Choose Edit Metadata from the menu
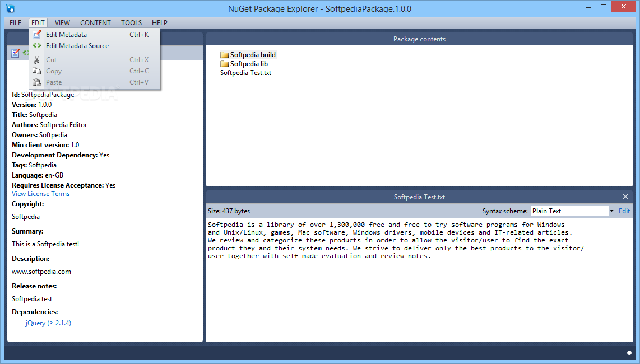The image size is (640, 364). [x=95, y=35]
